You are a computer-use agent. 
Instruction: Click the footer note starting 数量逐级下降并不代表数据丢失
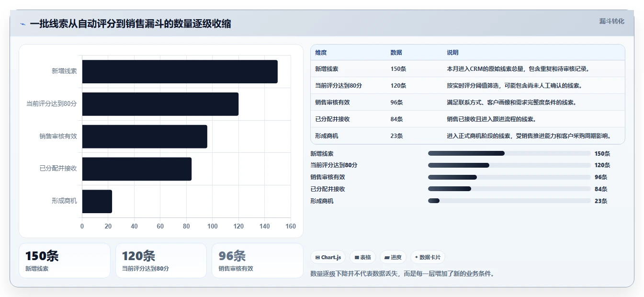[x=402, y=274]
